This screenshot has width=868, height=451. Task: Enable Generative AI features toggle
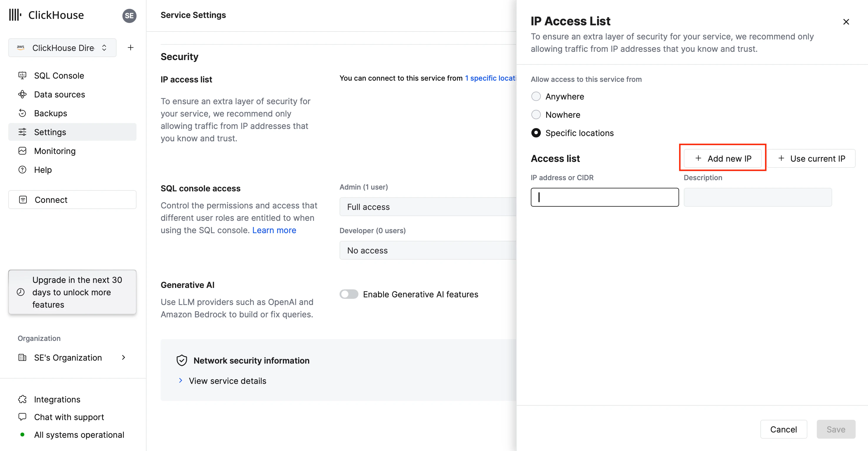click(349, 294)
